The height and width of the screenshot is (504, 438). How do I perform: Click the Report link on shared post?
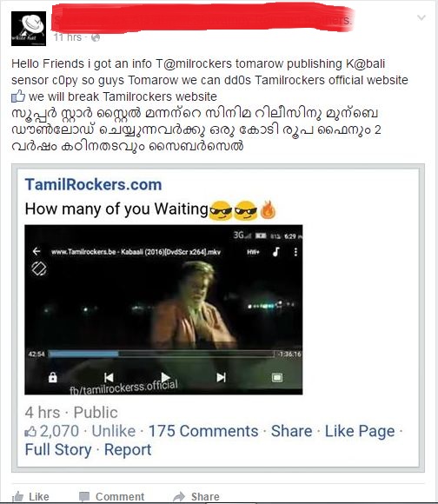128,449
